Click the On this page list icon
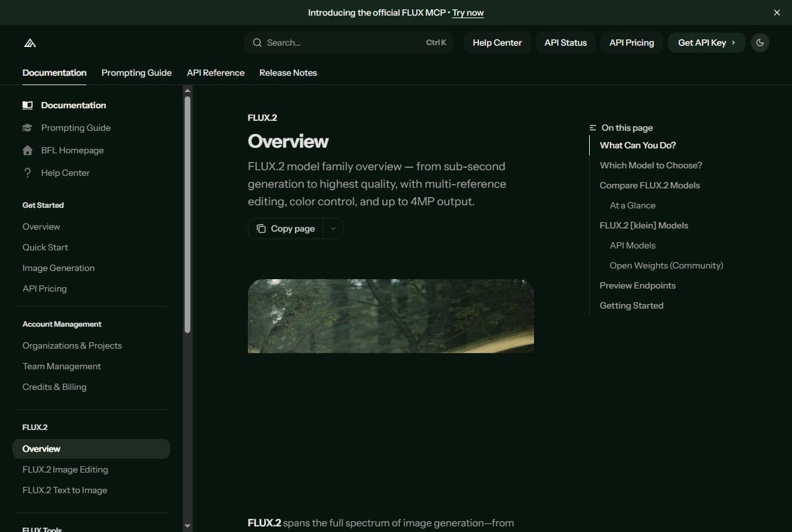The image size is (792, 532). [x=593, y=128]
